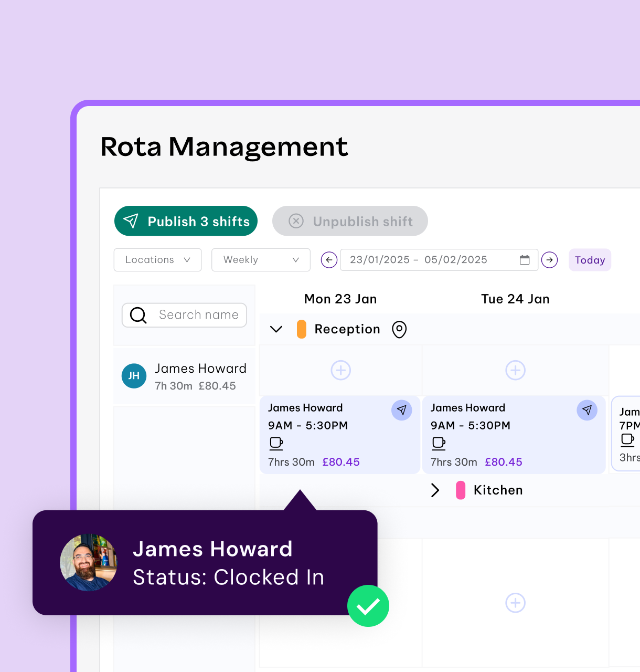Click the date range 23/01/2025 – 05/02/2025 field
Viewport: 640px width, 672px height.
click(x=439, y=260)
